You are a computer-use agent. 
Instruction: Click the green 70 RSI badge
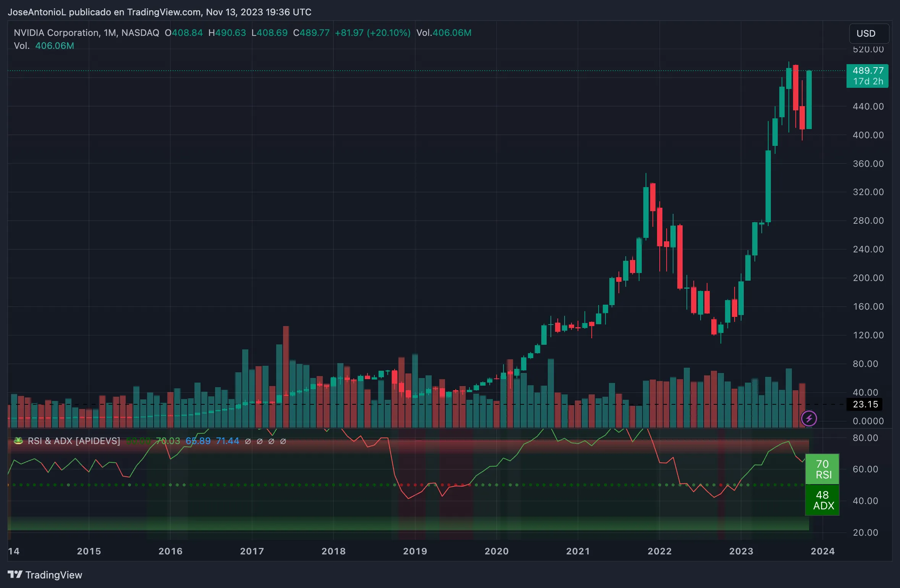click(822, 469)
